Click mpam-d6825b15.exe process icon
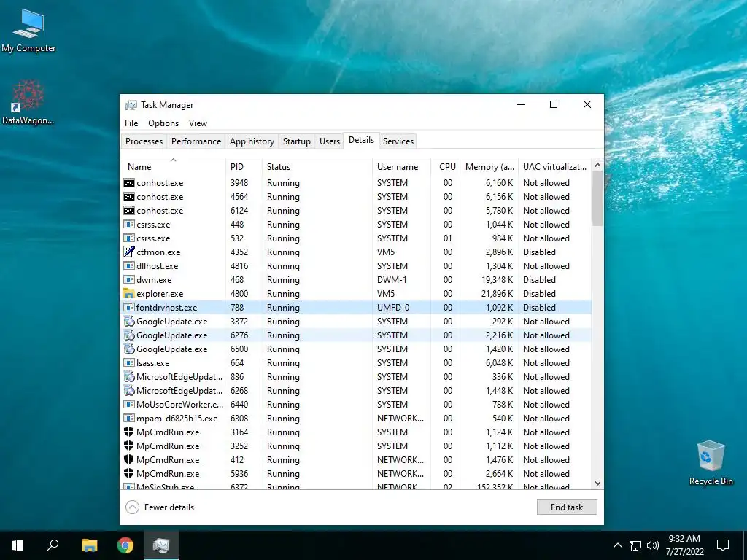Viewport: 747px width, 560px height. coord(128,418)
